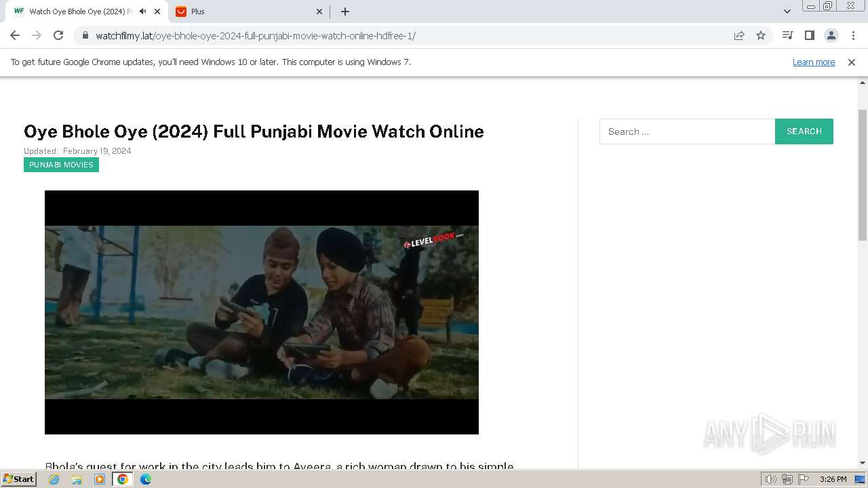Click the taskbar clock showing 3:26 PM
Image resolution: width=868 pixels, height=488 pixels.
[x=833, y=479]
